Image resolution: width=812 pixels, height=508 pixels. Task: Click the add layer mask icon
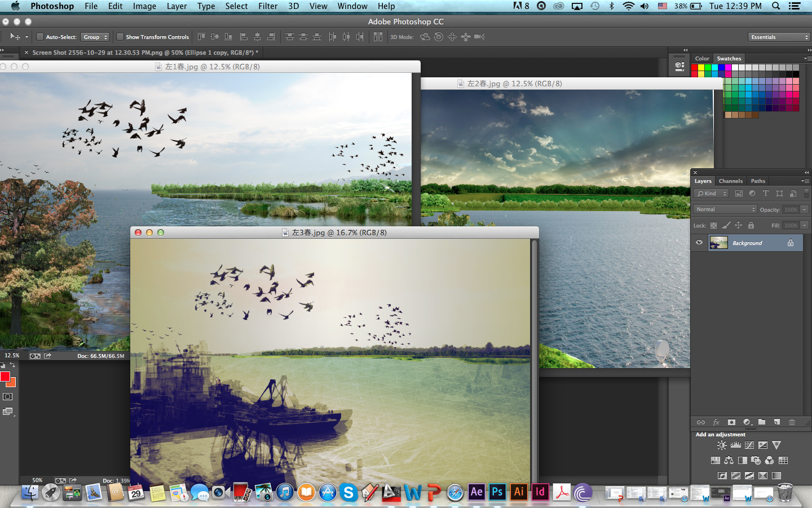[731, 422]
